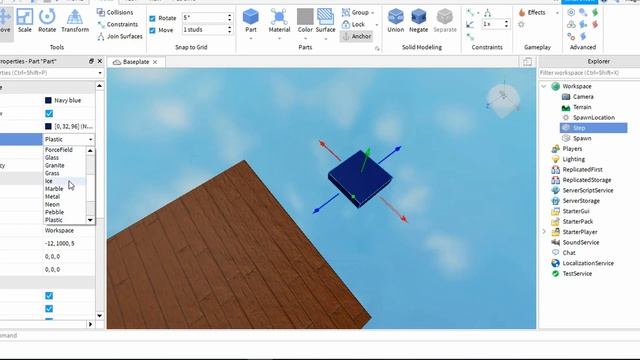Close the Baseplate tab
Image resolution: width=640 pixels, height=360 pixels.
155,62
